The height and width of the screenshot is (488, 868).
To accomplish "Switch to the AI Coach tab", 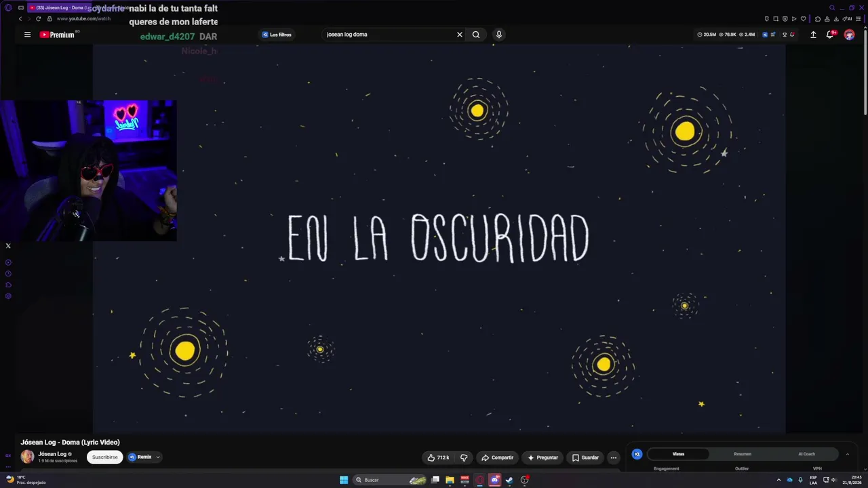I will tap(806, 454).
